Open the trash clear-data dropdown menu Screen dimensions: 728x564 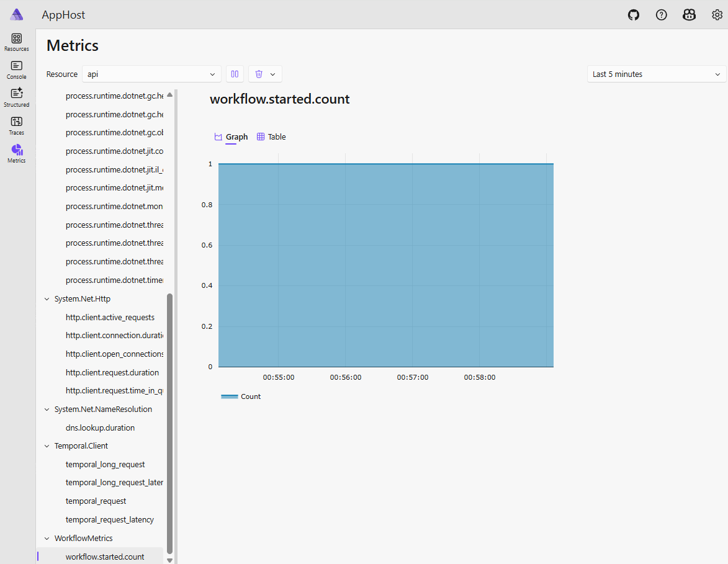(x=265, y=74)
